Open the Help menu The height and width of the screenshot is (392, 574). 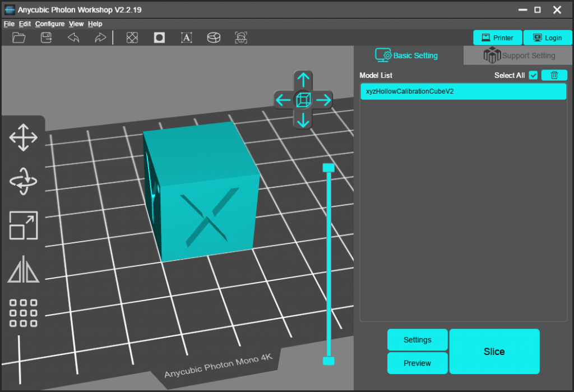coord(95,24)
